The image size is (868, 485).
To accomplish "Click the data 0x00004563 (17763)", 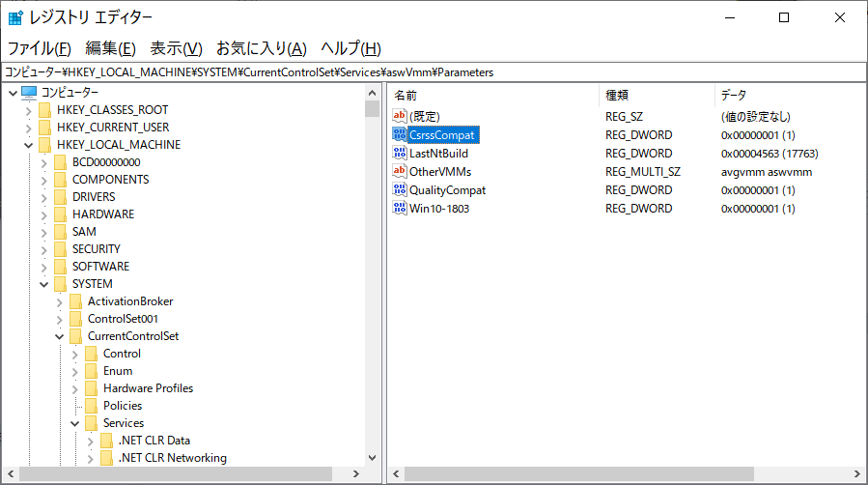I will click(x=770, y=154).
